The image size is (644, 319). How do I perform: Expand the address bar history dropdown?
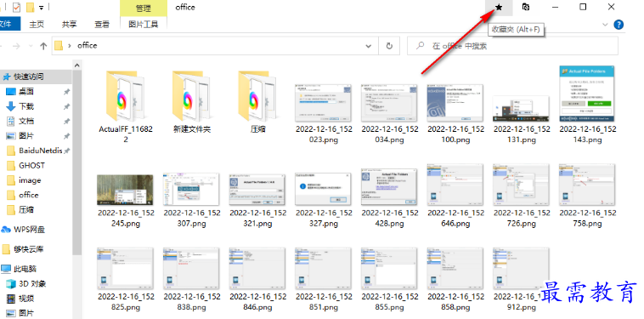tap(369, 46)
